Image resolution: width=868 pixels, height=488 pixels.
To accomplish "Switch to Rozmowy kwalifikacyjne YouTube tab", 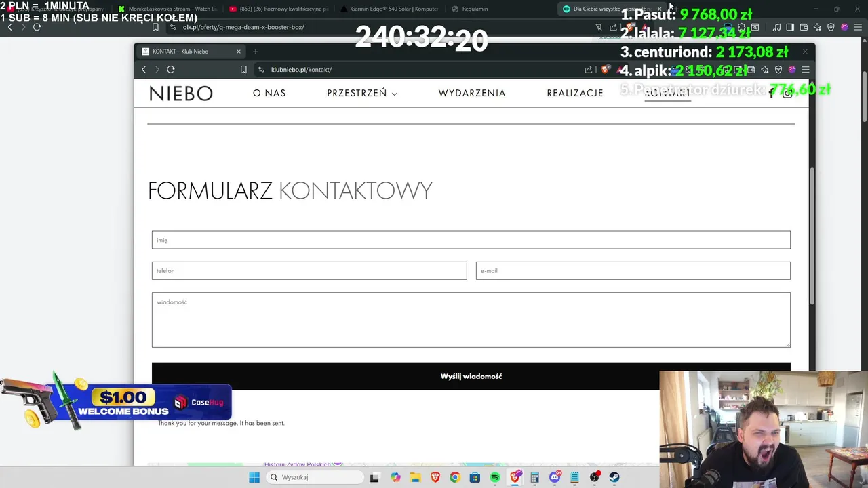I will (x=278, y=9).
